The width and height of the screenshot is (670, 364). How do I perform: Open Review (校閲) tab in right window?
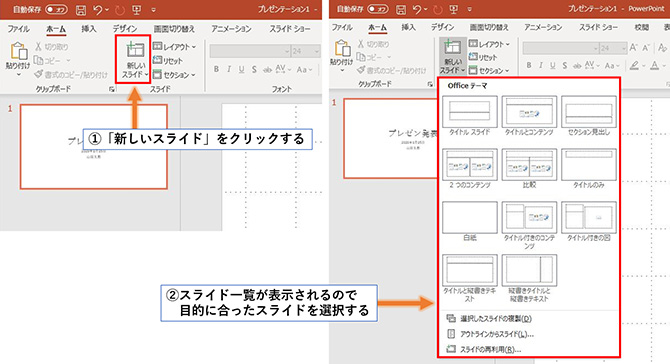click(x=641, y=27)
